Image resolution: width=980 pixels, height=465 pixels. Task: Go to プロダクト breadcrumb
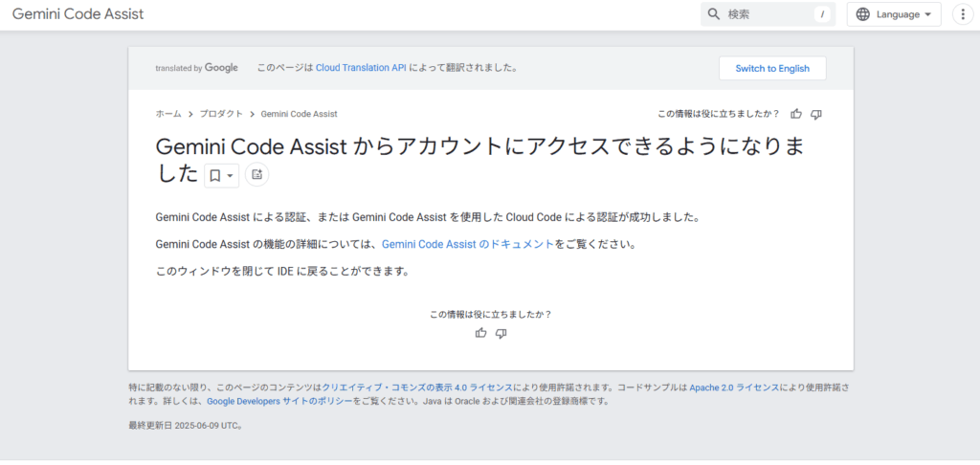click(221, 114)
